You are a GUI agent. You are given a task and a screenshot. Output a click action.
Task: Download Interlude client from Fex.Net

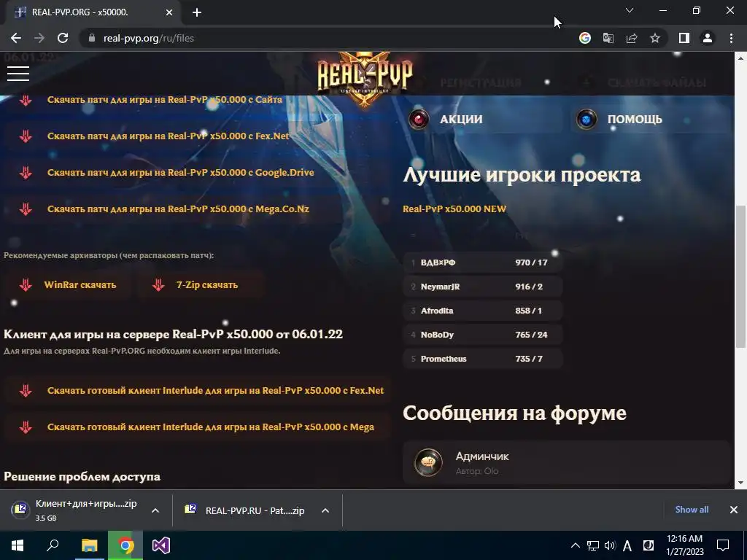[215, 391]
